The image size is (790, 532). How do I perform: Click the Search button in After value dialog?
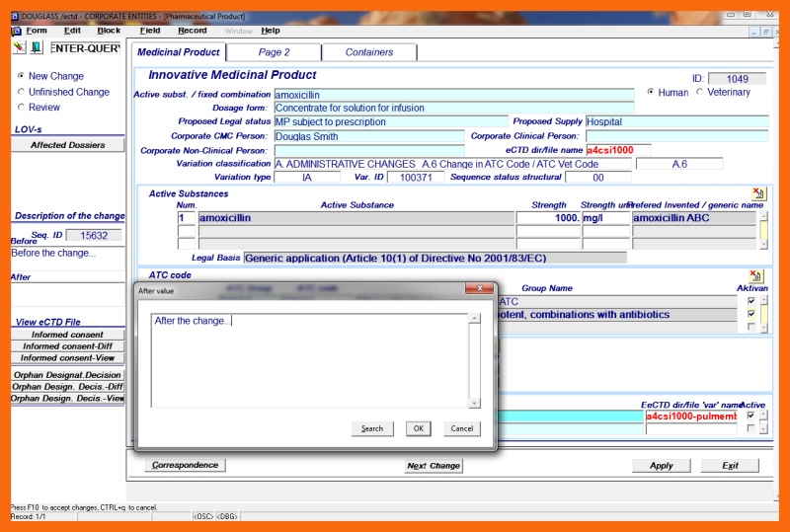372,428
